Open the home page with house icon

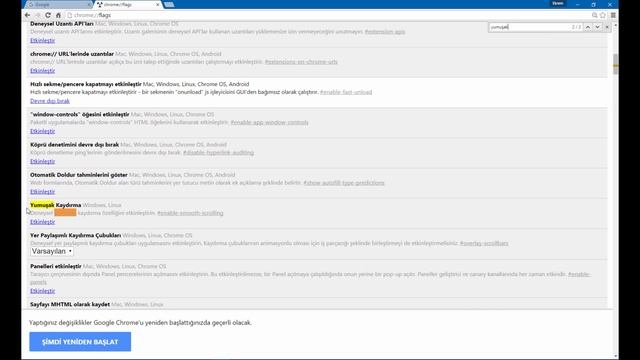tap(58, 15)
